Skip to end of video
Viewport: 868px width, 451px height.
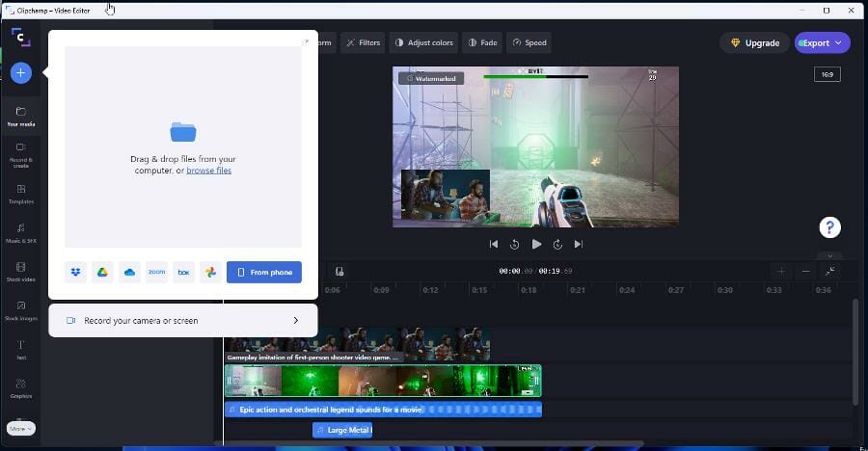[579, 244]
